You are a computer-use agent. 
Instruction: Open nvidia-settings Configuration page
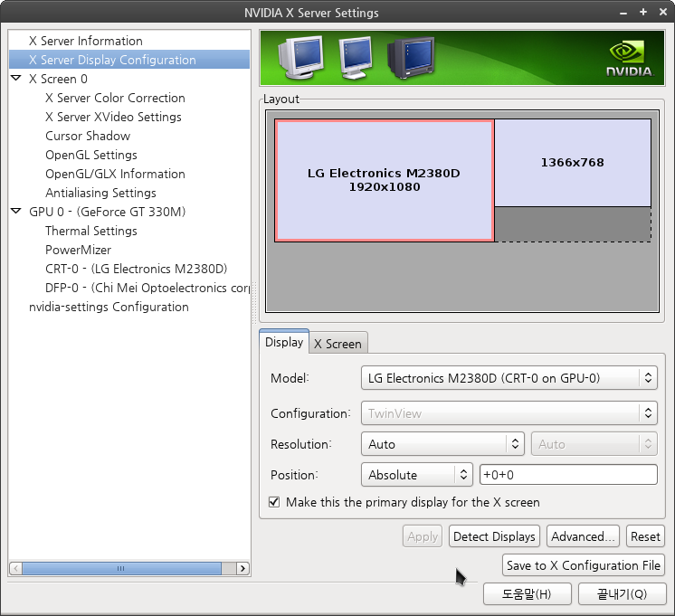[x=109, y=307]
